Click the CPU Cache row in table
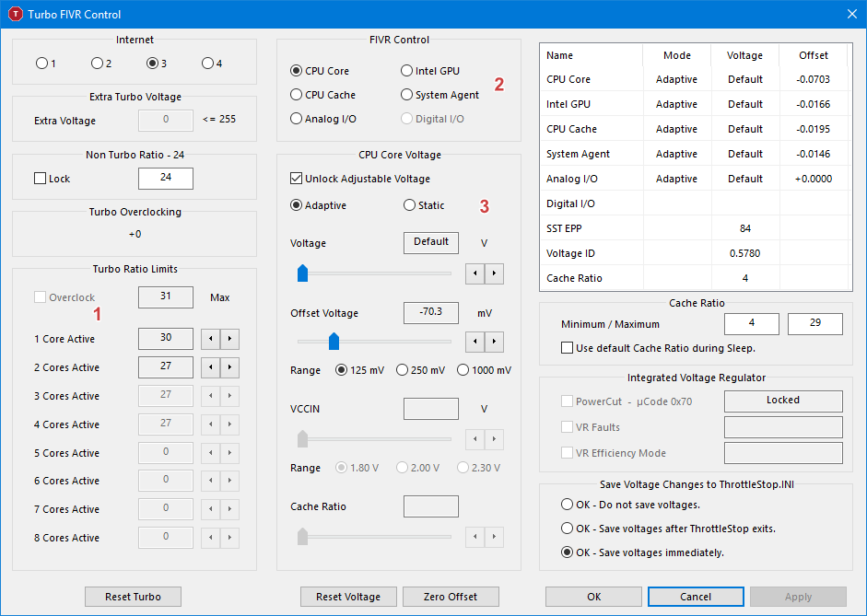 point(696,129)
